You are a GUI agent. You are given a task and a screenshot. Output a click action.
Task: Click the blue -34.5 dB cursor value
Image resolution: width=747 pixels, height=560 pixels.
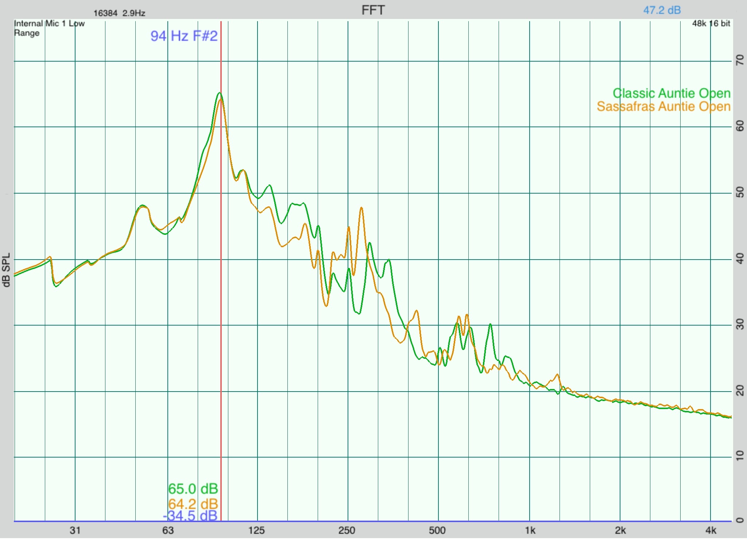tap(190, 516)
